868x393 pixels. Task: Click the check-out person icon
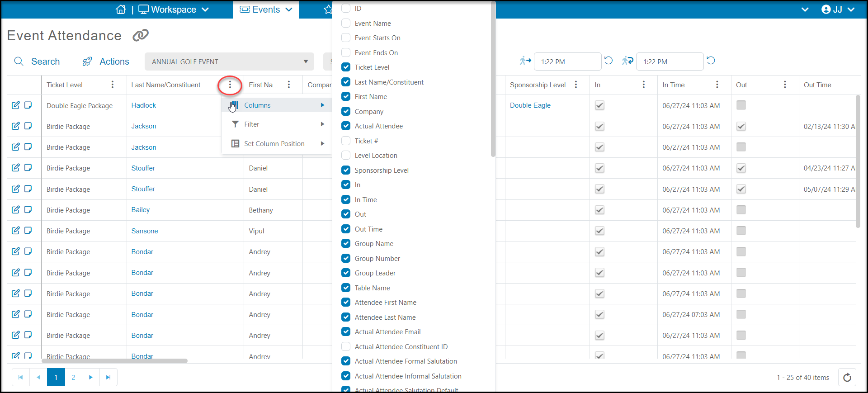pyautogui.click(x=627, y=61)
